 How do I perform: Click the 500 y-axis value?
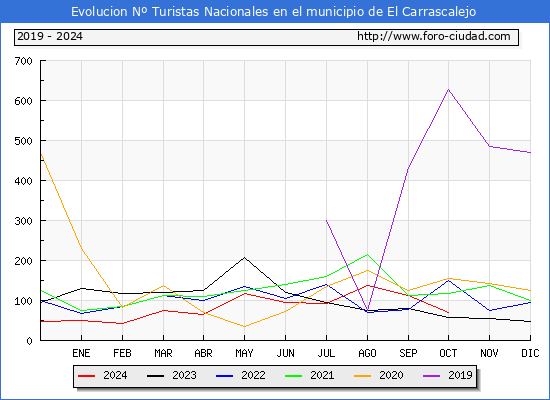(24, 141)
